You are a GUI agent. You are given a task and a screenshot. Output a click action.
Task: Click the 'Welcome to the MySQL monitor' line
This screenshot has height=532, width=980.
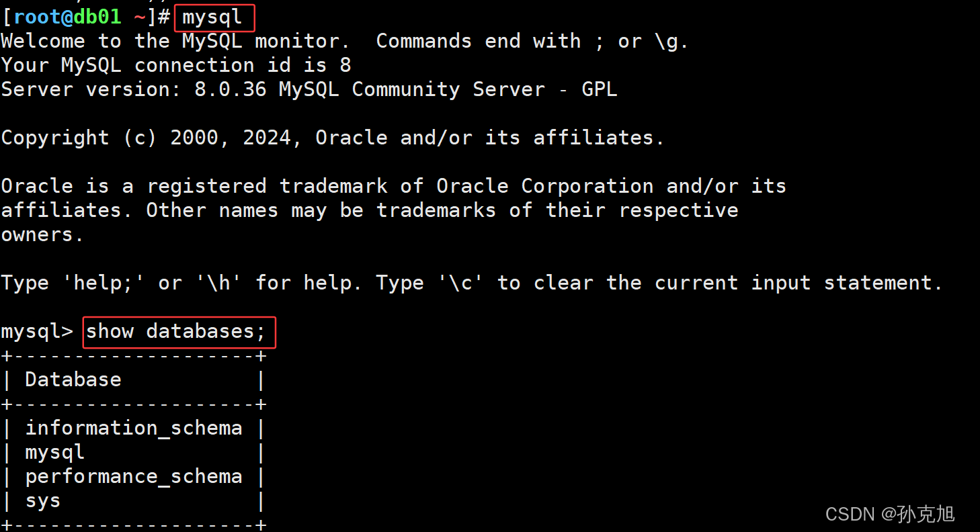[345, 41]
